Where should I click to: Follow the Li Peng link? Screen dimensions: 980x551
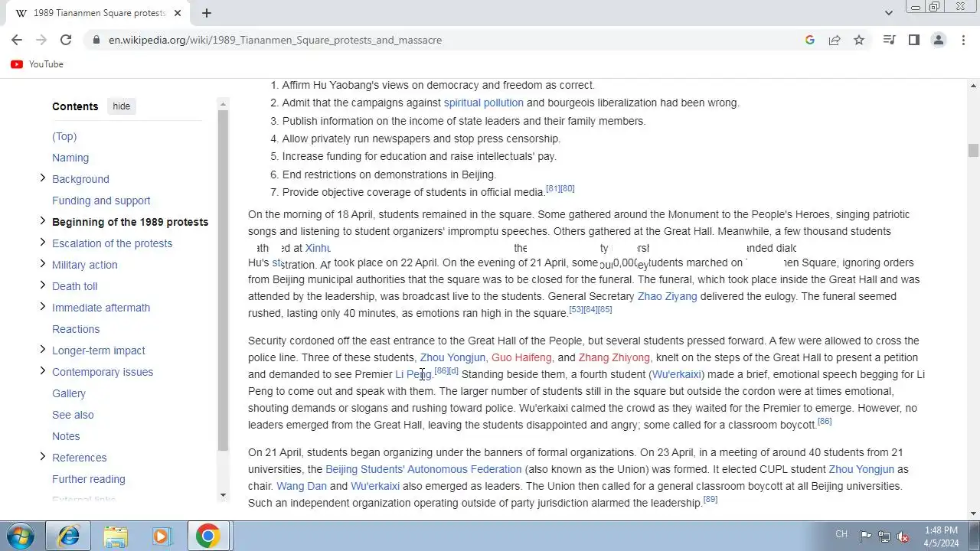point(413,374)
